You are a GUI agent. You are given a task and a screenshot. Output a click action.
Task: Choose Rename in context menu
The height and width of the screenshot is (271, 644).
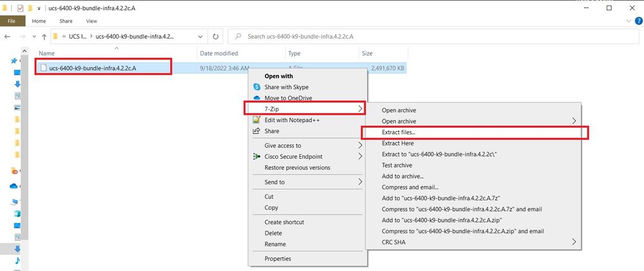click(x=308, y=245)
